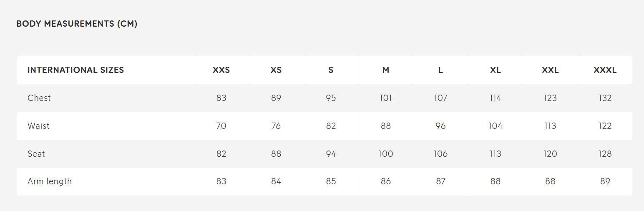Click the XXXL size column header

click(x=605, y=70)
